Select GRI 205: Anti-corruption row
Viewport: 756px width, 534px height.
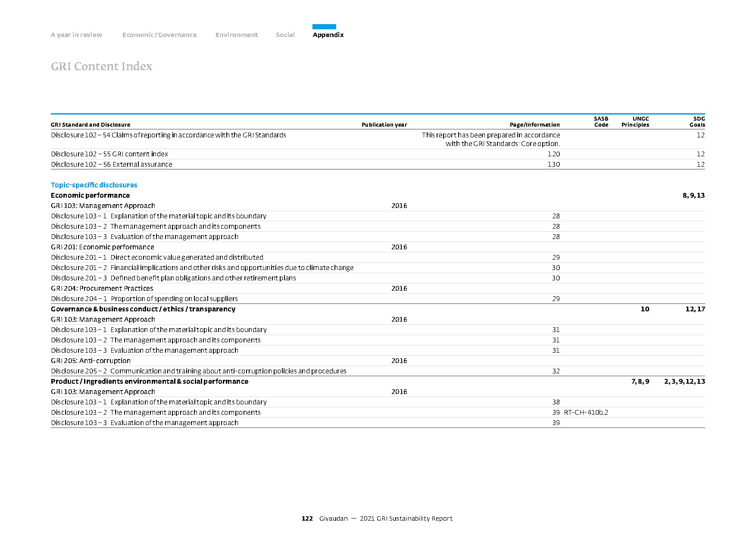point(378,361)
